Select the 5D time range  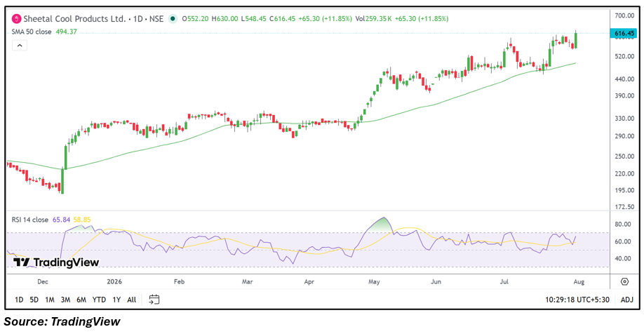point(34,300)
